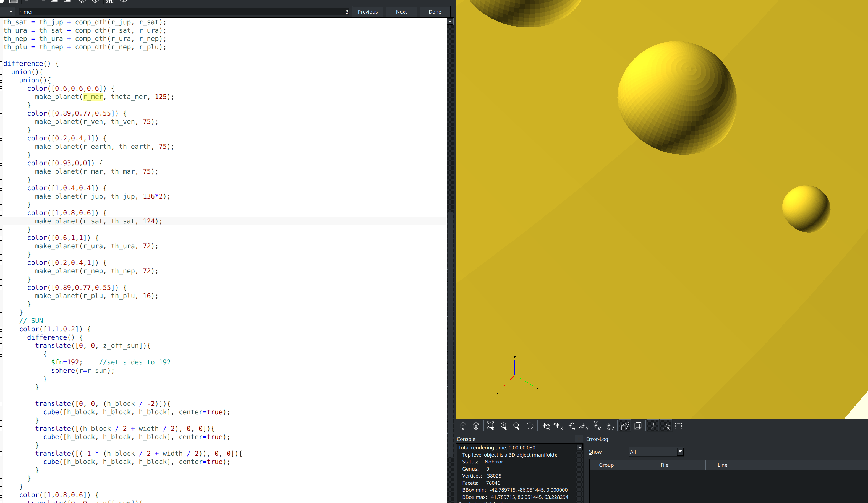View the model from the -Z axis
The image size is (868, 503).
tap(610, 426)
